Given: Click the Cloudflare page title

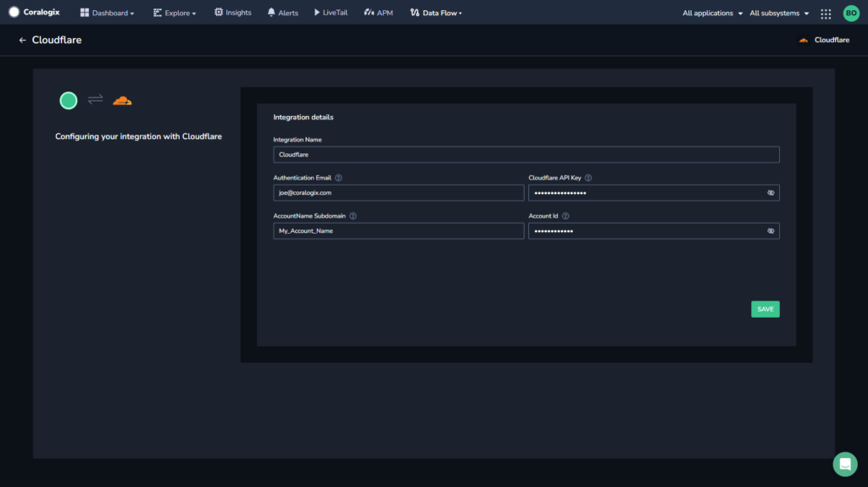Looking at the screenshot, I should [x=57, y=40].
